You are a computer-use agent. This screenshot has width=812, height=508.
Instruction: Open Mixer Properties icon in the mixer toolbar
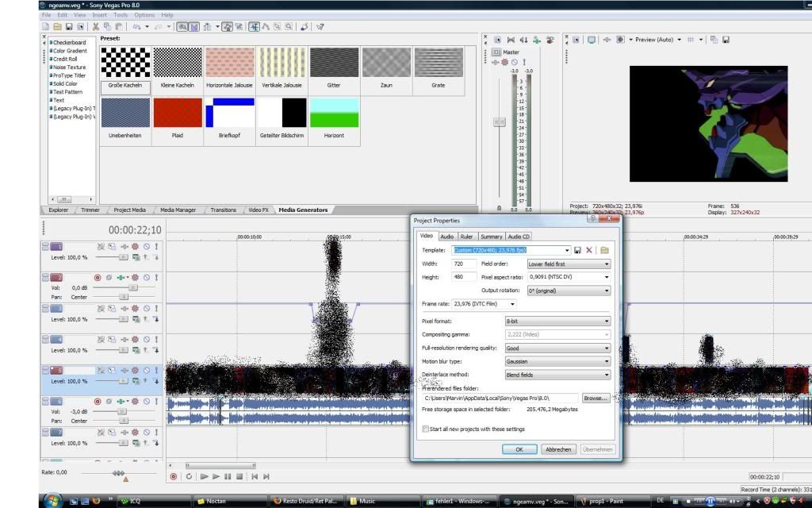point(498,40)
